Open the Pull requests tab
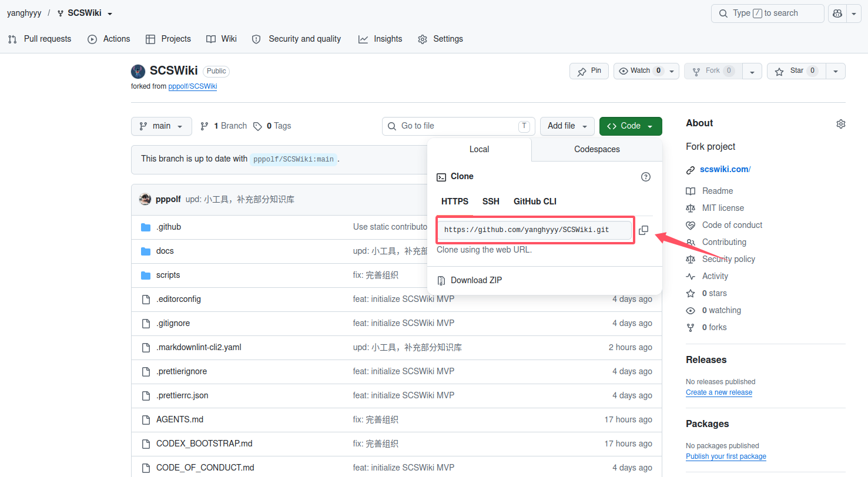The height and width of the screenshot is (477, 868). click(39, 39)
